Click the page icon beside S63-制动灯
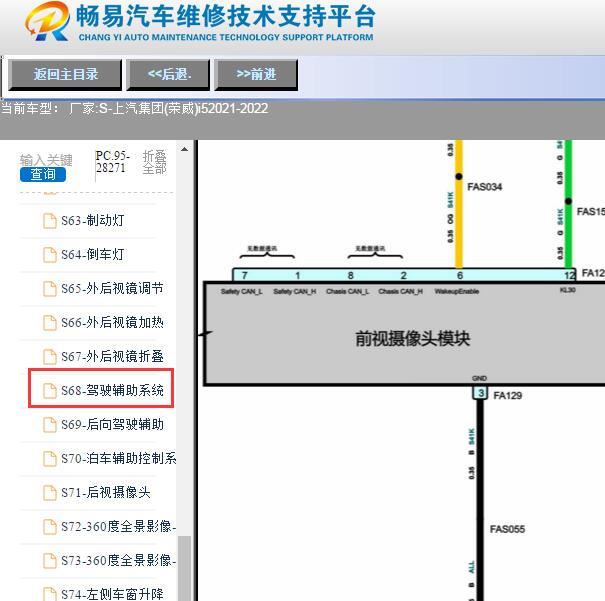605x601 pixels. pos(49,221)
